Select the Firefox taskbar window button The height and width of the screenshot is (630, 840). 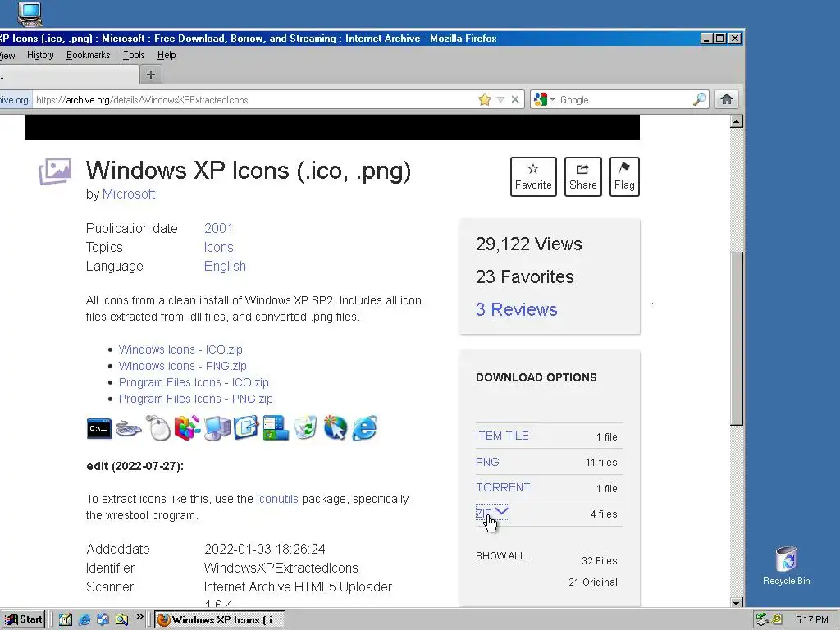[x=220, y=620]
